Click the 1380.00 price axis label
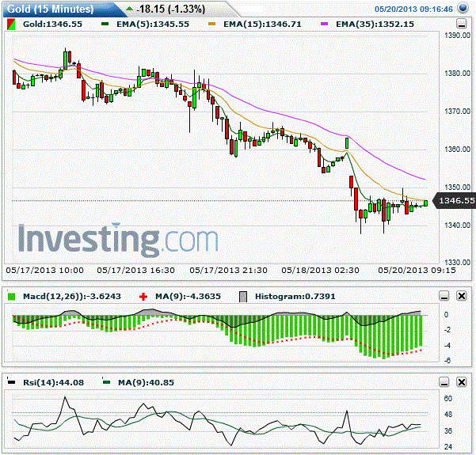Image resolution: width=476 pixels, height=455 pixels. click(x=457, y=74)
